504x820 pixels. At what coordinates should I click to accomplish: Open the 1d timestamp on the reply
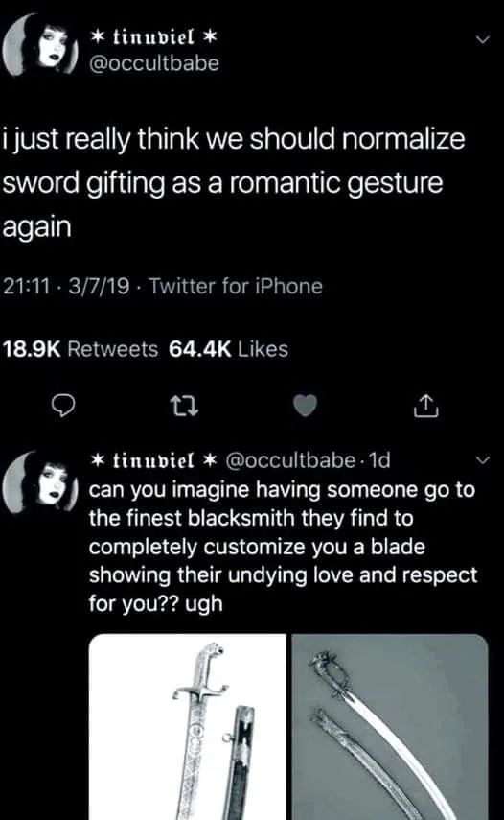pos(379,460)
